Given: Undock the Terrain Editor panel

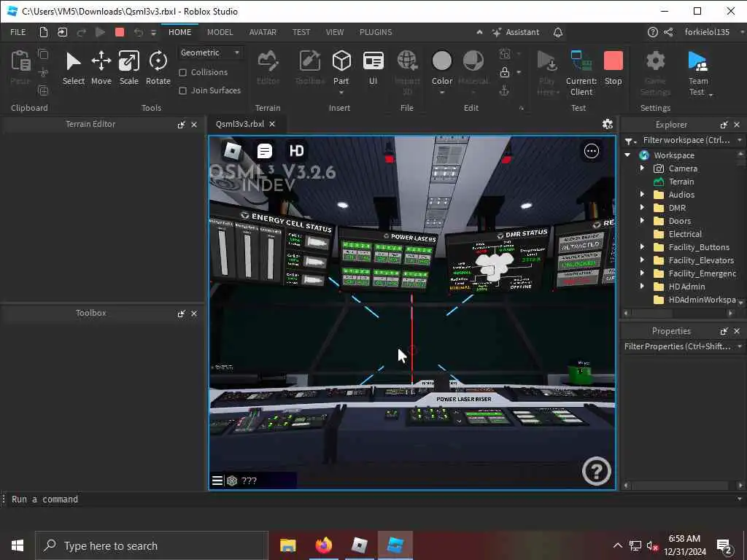Looking at the screenshot, I should pos(181,125).
